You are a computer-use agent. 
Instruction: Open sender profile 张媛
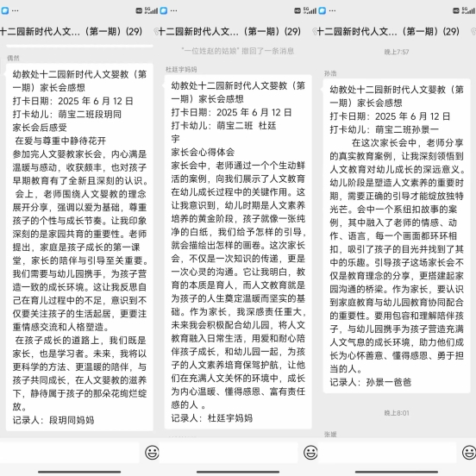click(330, 434)
